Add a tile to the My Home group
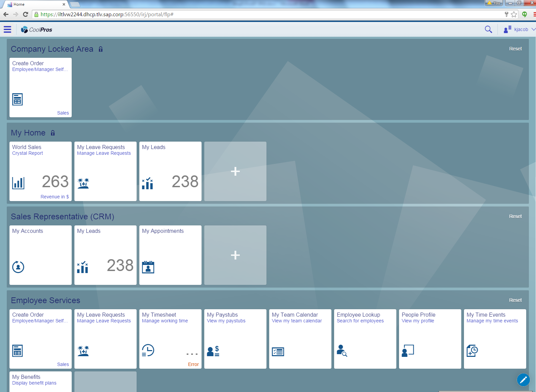Image resolution: width=536 pixels, height=392 pixels. 235,171
